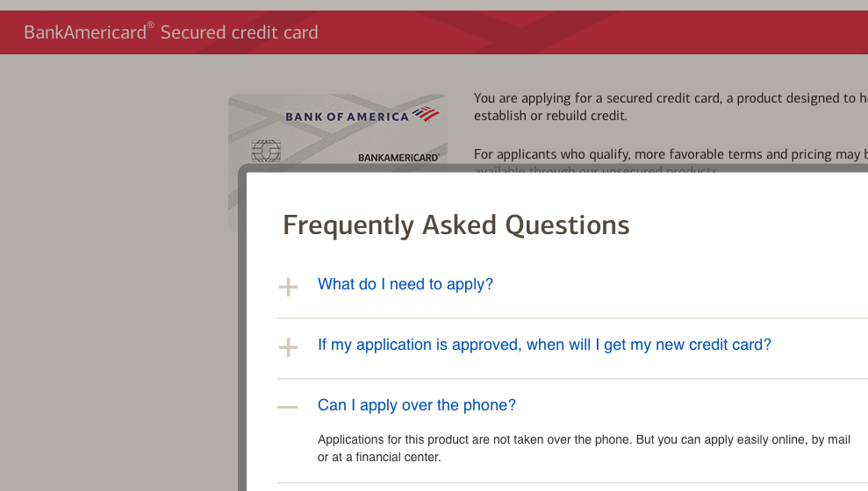Click the "BANK OF AMERICA" wordmark on card
The width and height of the screenshot is (868, 491).
[x=347, y=117]
